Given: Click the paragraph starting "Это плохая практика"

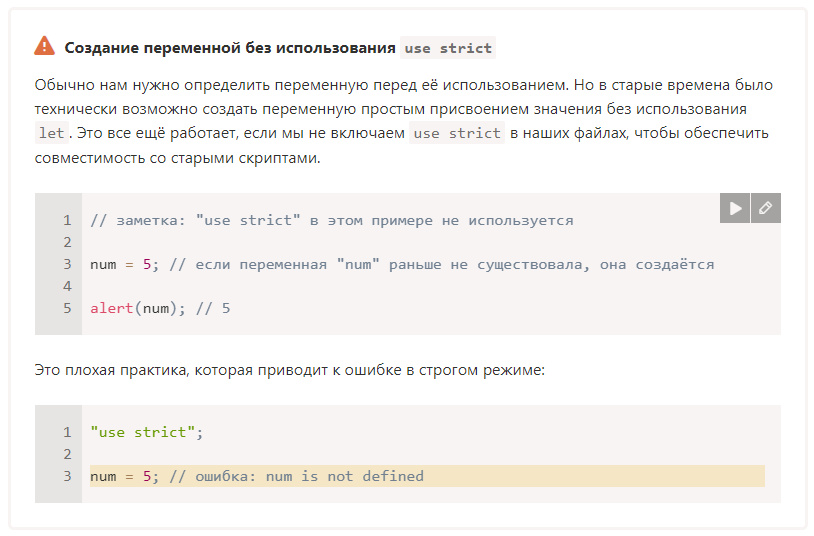Looking at the screenshot, I should [x=289, y=370].
